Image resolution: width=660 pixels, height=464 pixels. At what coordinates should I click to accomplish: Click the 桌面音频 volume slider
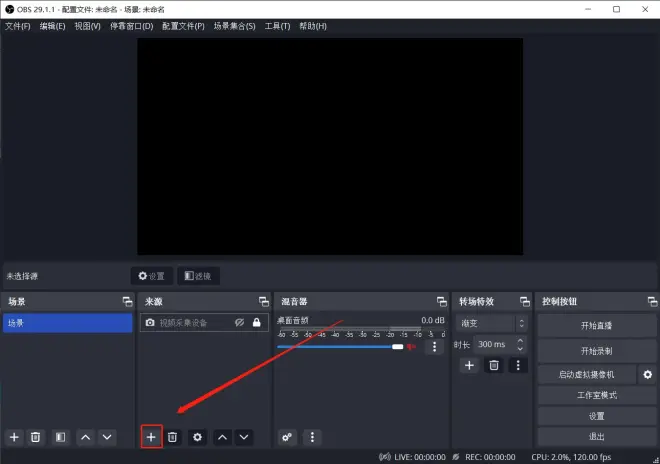point(340,347)
